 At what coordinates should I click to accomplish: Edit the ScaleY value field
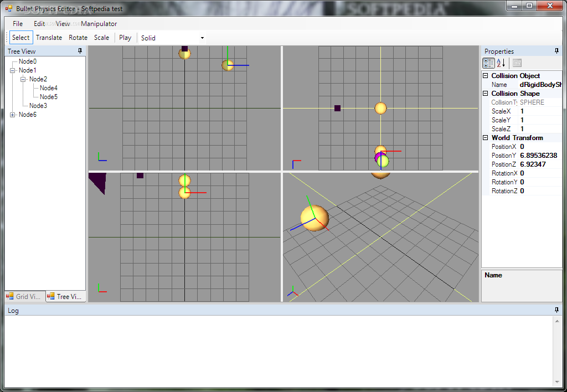[x=540, y=120]
